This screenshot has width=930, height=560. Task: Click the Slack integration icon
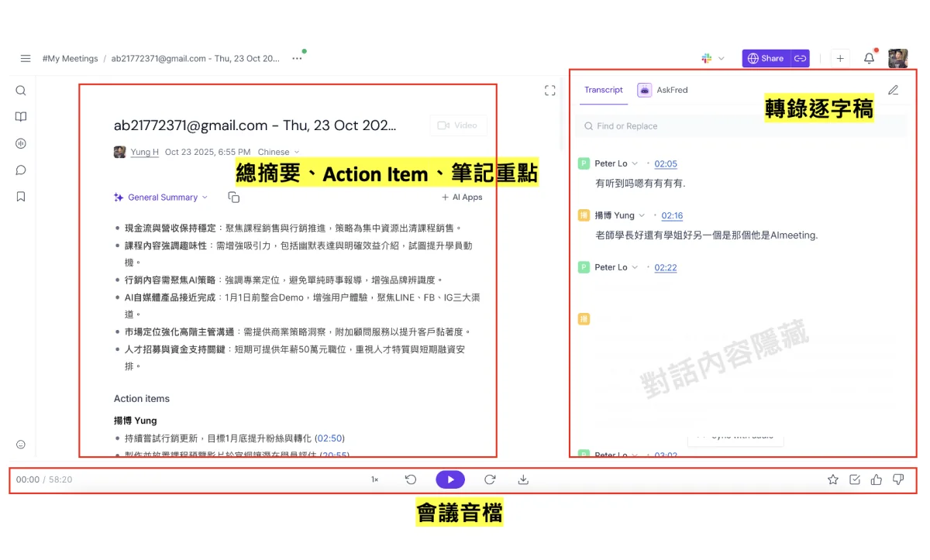707,58
